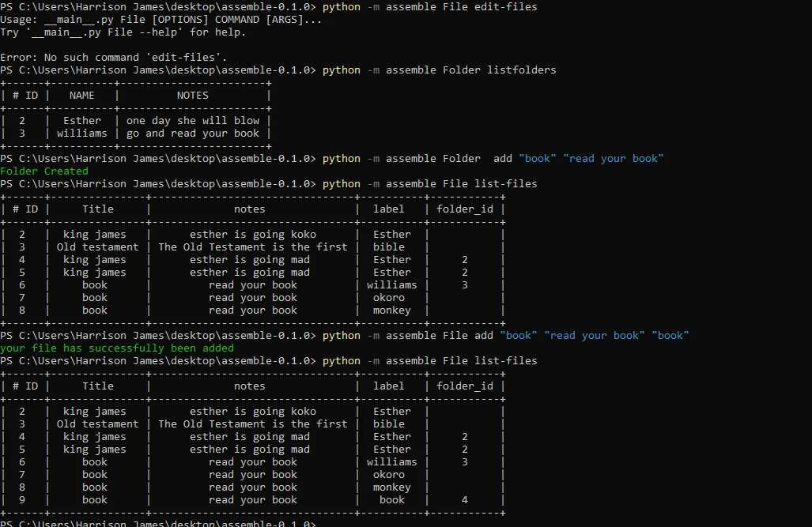
Task: Click "esther is going koko" in upper file table
Action: [253, 235]
